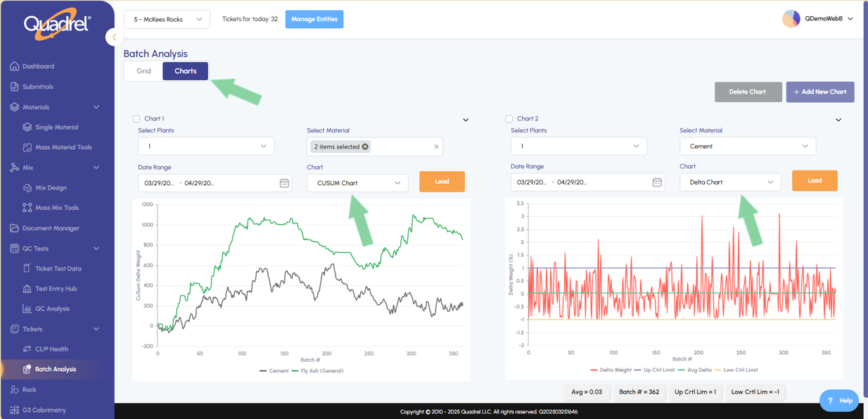The height and width of the screenshot is (419, 868).
Task: Expand the Cement material dropdown in Chart 2
Action: click(x=747, y=146)
